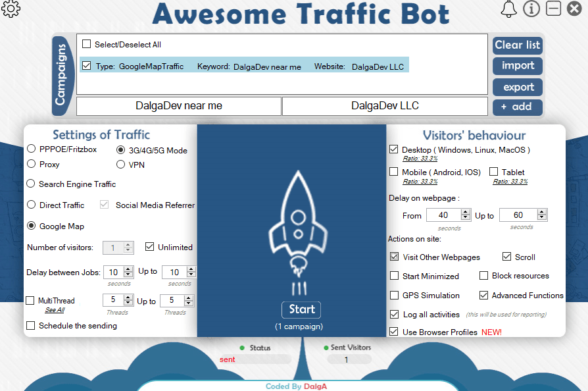Decrease the maximum Threads count
Viewport: 588px width, 391px height.
click(189, 303)
